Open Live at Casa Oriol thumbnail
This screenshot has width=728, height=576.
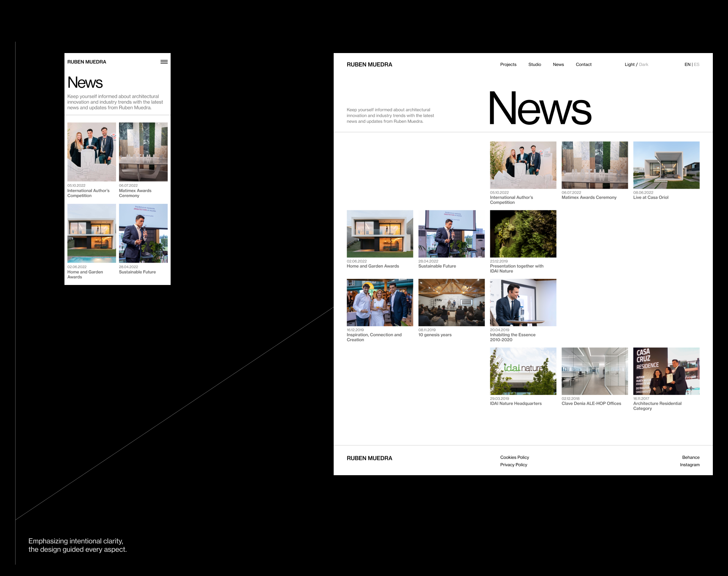coord(666,165)
